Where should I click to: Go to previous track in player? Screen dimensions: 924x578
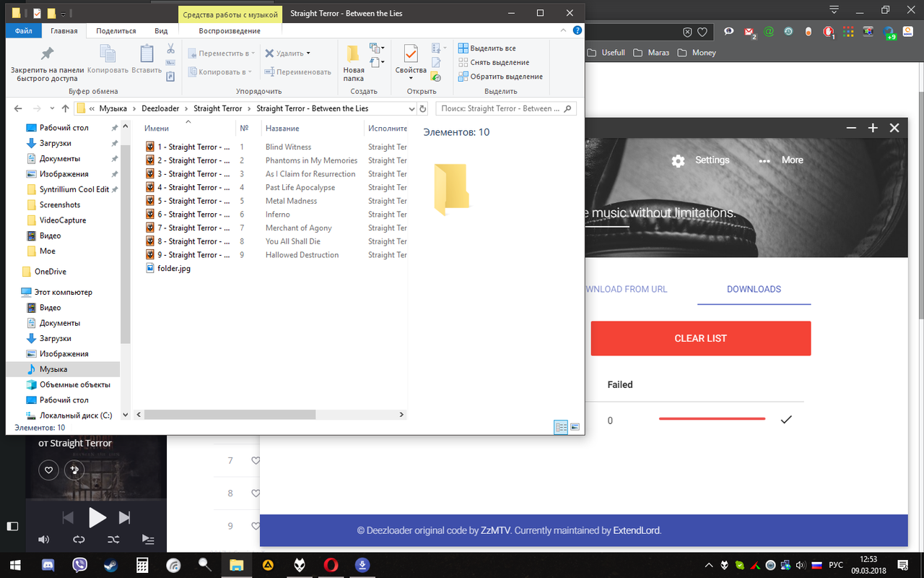coord(69,517)
